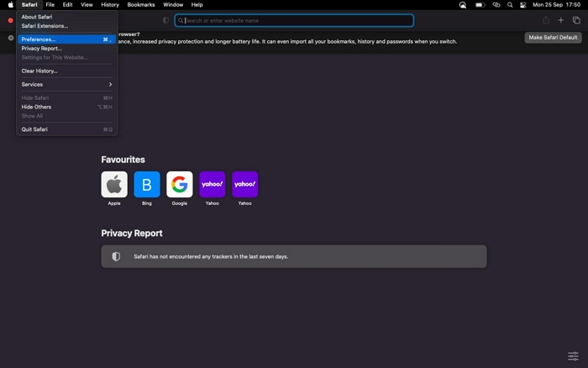Screen dimensions: 588x368
Task: Click the Share toolbar icon
Action: pos(546,20)
